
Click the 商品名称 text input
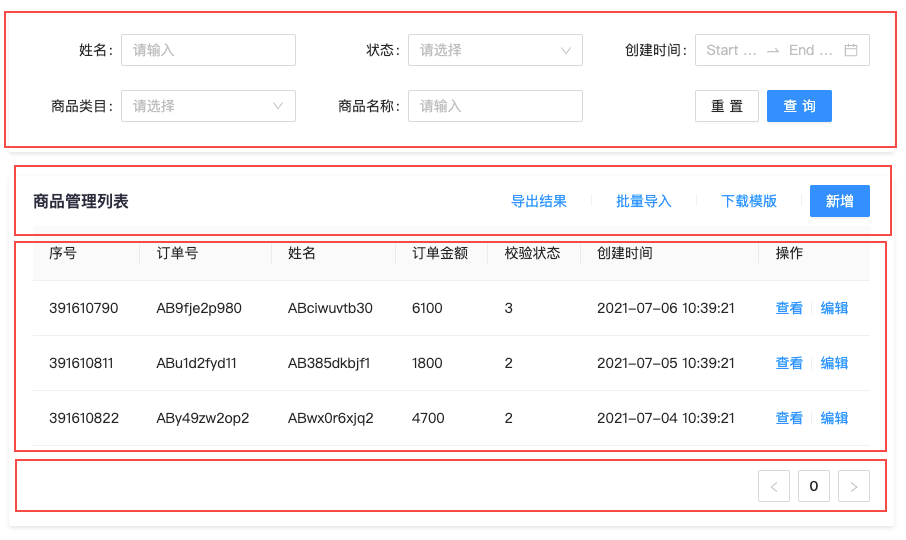pos(495,106)
